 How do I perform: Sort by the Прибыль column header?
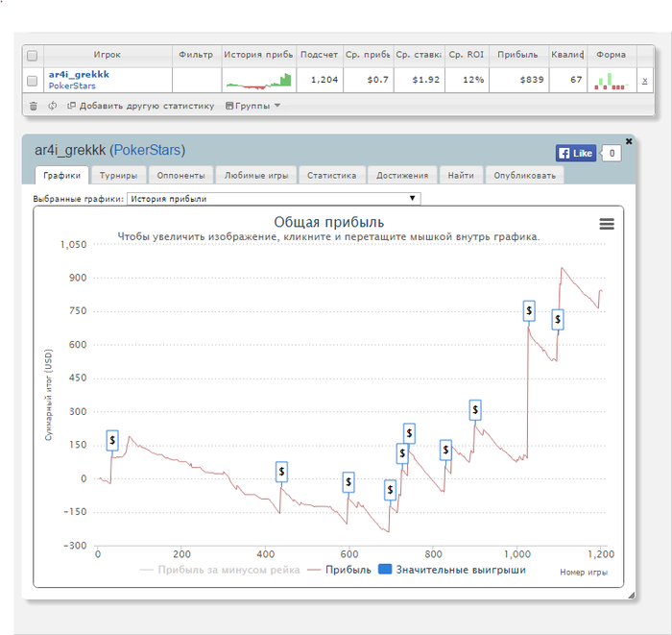point(518,55)
